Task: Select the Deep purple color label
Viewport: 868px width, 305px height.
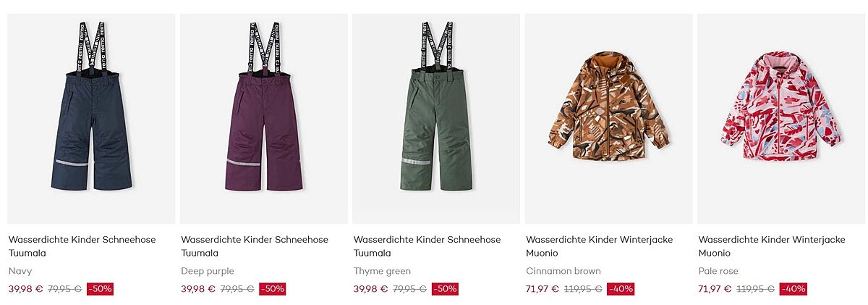Action: 208,271
